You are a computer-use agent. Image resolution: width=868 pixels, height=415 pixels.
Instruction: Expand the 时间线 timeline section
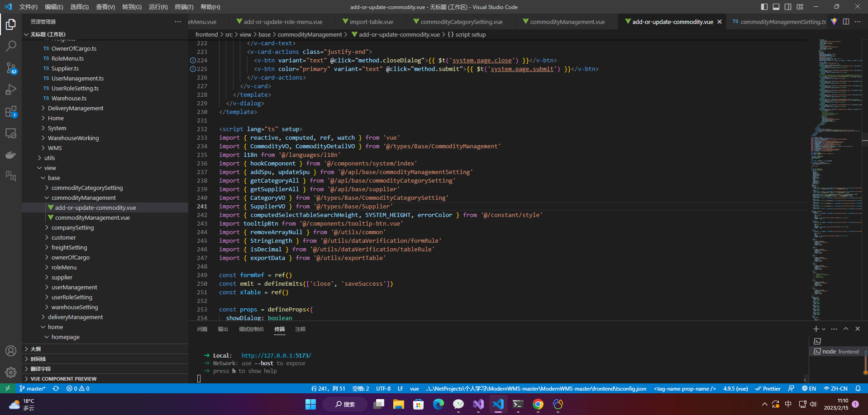[x=105, y=359]
